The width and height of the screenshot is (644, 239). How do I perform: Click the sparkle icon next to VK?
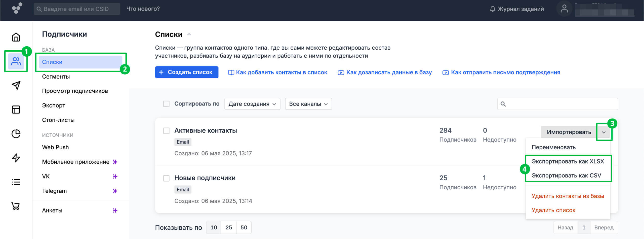(115, 177)
